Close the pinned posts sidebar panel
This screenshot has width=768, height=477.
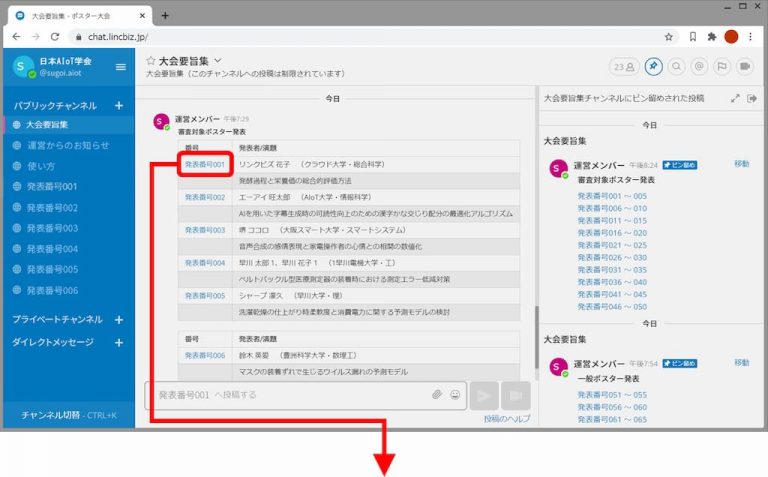[x=752, y=98]
